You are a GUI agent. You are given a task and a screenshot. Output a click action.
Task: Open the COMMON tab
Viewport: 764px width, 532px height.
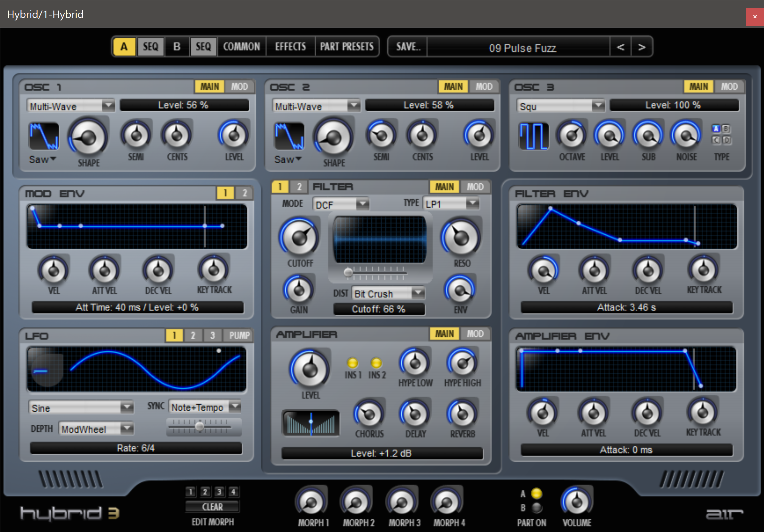tap(241, 46)
